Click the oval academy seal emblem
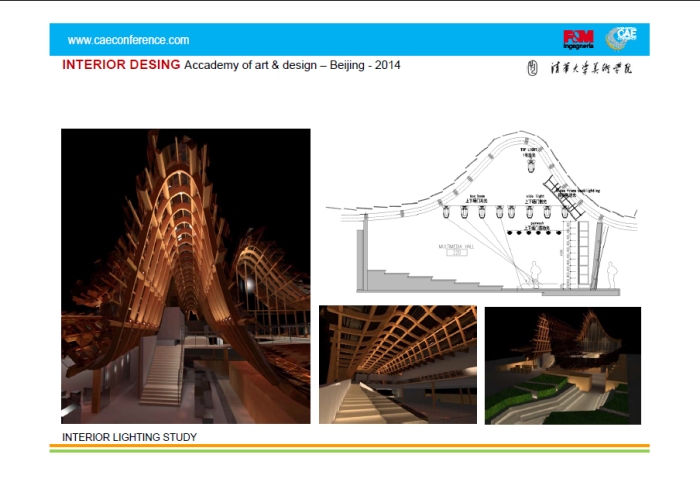 [532, 68]
